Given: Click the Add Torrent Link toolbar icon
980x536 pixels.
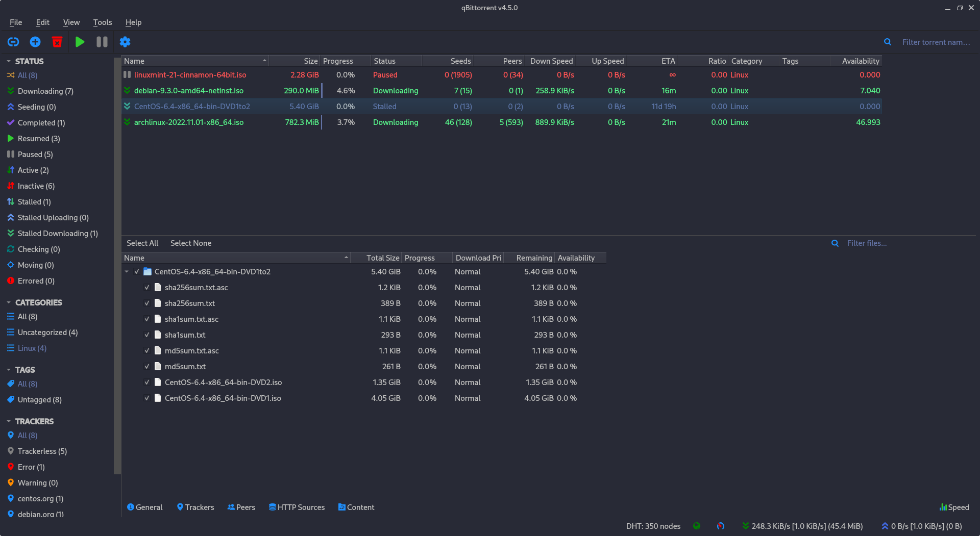Looking at the screenshot, I should click(x=13, y=42).
